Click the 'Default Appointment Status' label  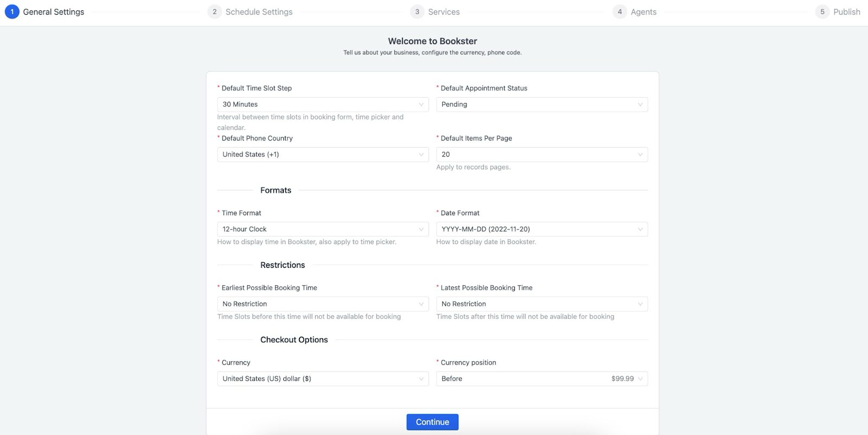484,88
